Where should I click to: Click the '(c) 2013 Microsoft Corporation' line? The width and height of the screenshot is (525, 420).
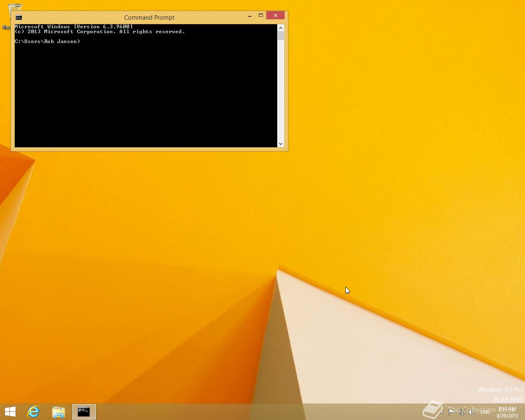click(100, 32)
